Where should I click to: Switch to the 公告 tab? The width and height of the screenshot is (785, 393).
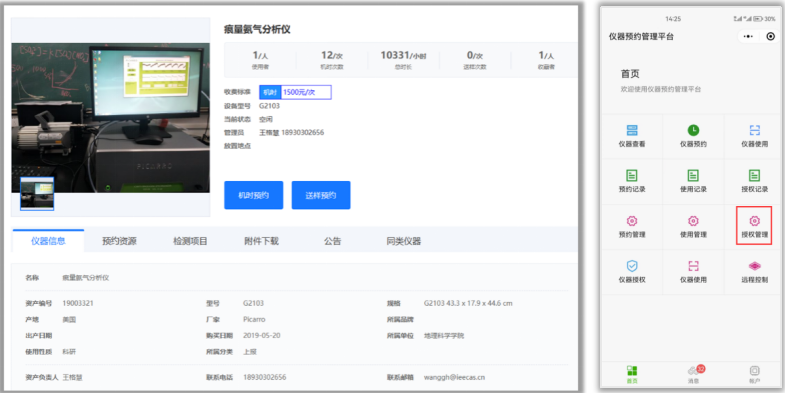tap(332, 241)
